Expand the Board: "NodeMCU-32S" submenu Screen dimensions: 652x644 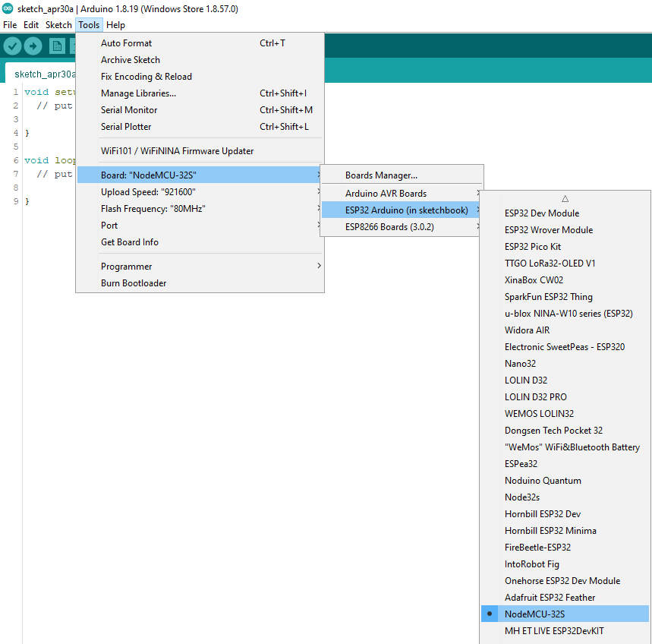point(200,175)
